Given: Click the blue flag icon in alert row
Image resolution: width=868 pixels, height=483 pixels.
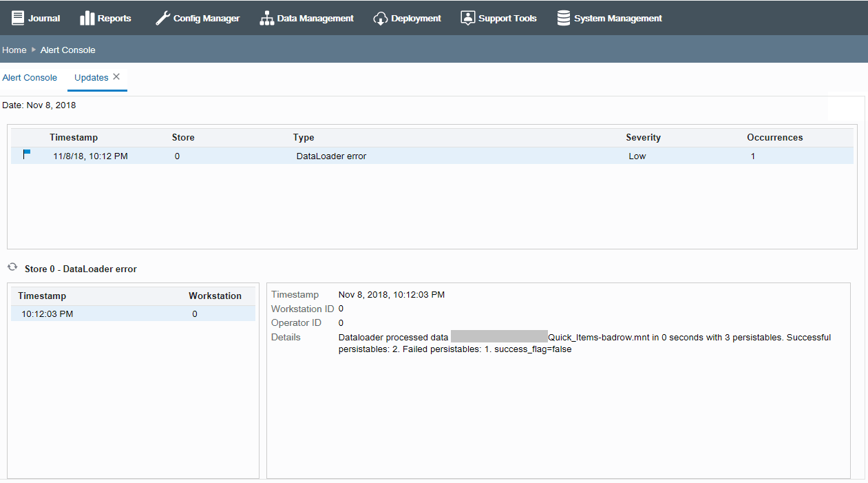Looking at the screenshot, I should click(26, 155).
